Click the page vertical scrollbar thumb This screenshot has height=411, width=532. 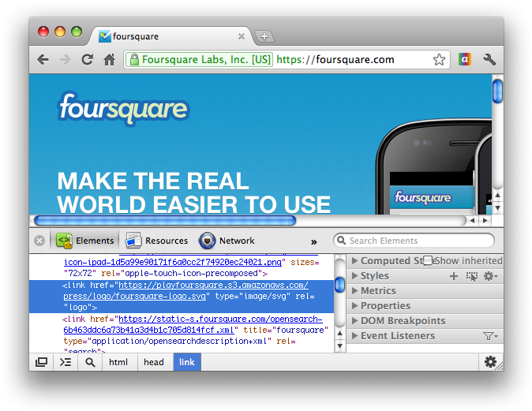pos(497,91)
